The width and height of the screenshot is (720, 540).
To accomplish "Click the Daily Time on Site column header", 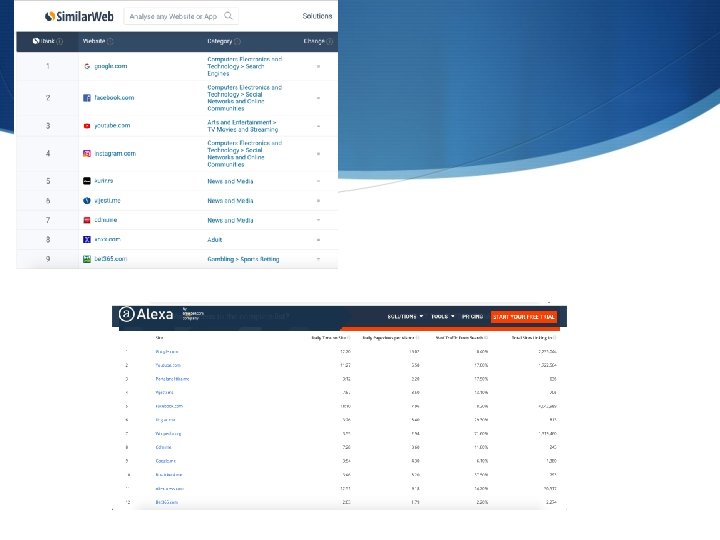I will click(x=331, y=338).
